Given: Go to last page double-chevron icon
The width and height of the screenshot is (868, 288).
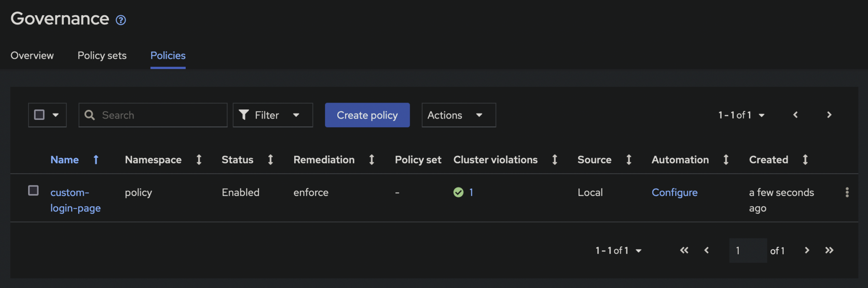Looking at the screenshot, I should [829, 250].
